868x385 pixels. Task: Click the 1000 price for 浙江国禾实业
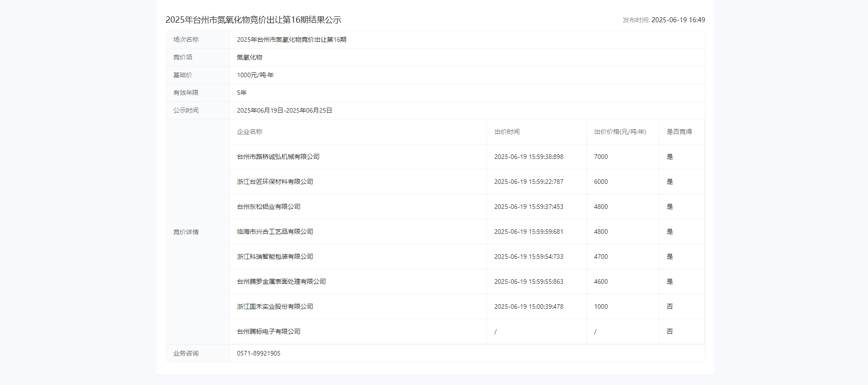tap(601, 306)
